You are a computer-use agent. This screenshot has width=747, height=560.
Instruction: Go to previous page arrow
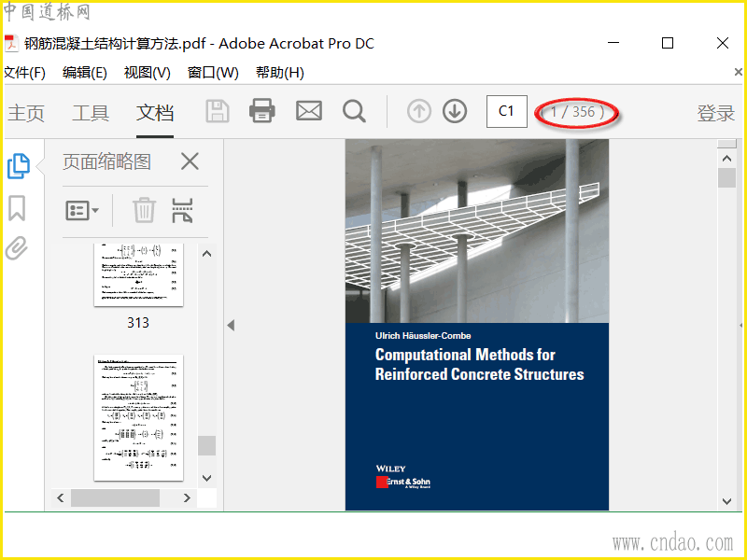419,111
